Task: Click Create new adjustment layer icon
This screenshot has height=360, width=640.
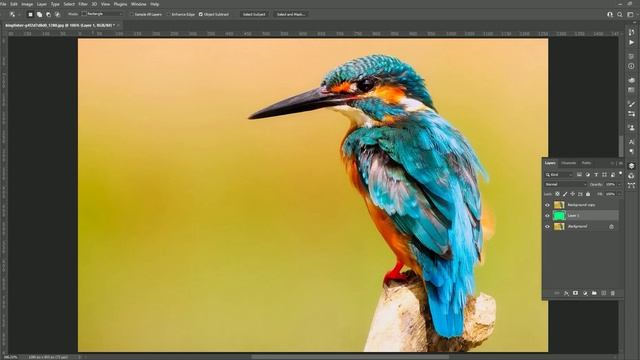Action: pos(585,293)
